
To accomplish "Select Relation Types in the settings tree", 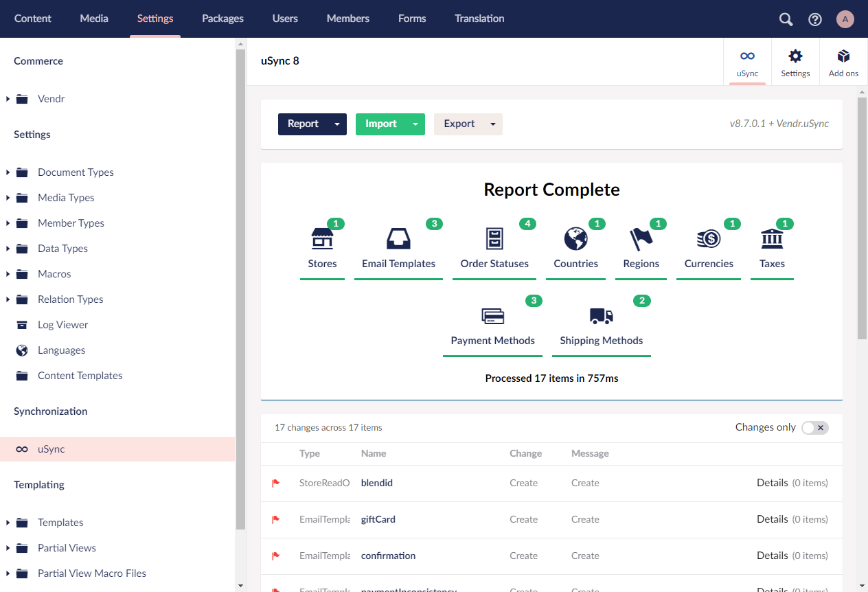I will click(x=71, y=299).
